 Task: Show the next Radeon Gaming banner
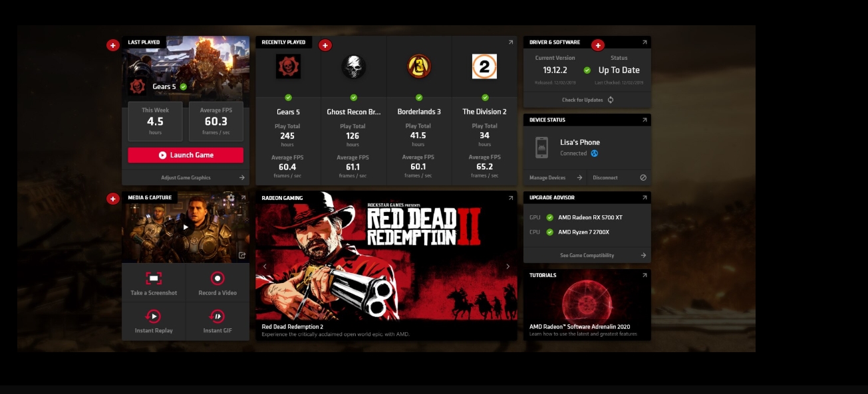[x=508, y=266]
